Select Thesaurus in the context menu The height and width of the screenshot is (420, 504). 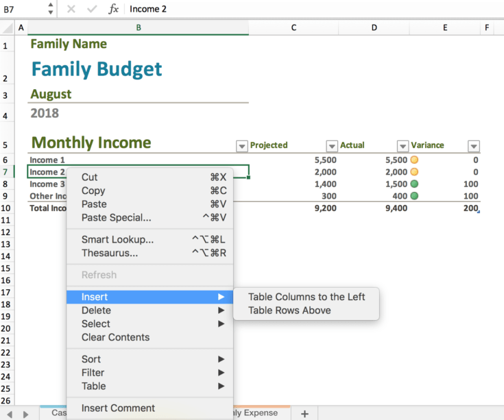149,253
